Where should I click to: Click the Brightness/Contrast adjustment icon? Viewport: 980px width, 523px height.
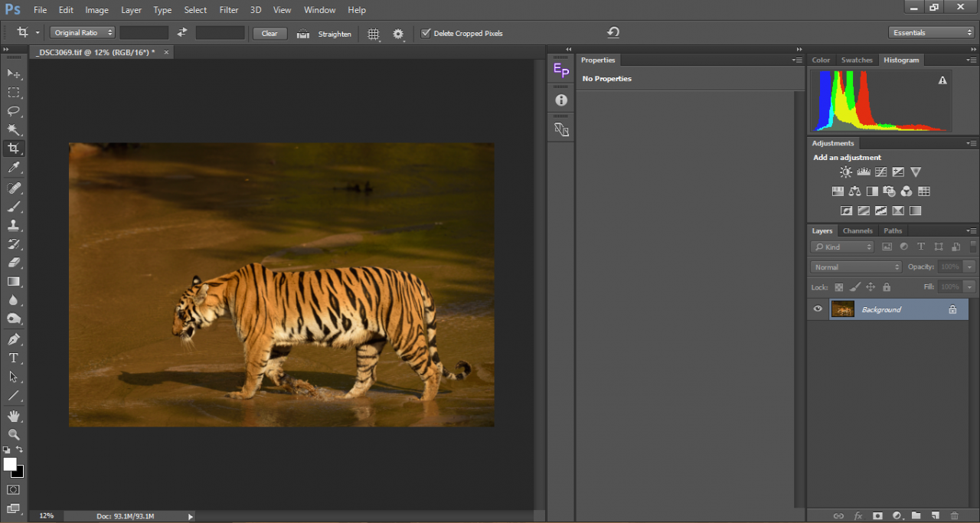845,172
